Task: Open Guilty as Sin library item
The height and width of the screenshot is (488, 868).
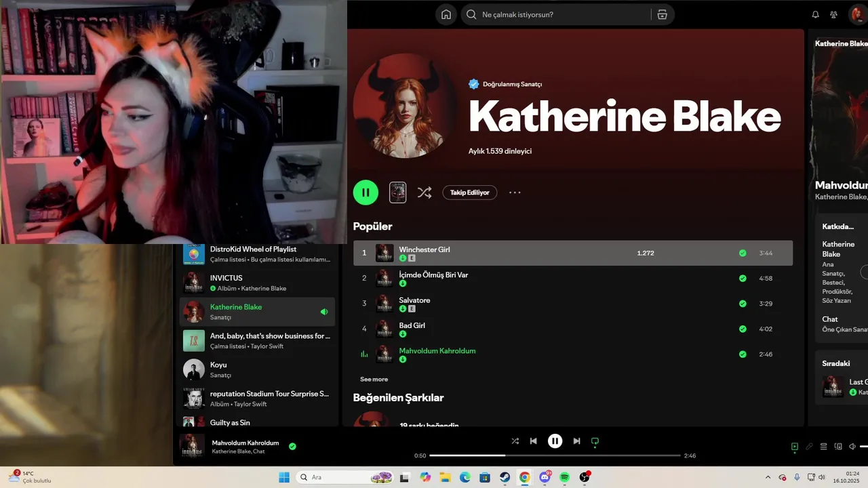Action: (257, 422)
